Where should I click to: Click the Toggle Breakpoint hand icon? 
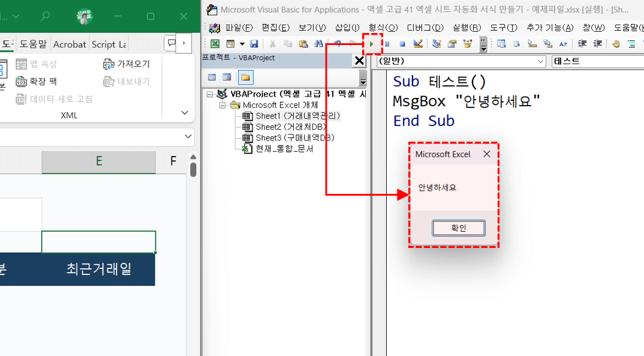(616, 44)
